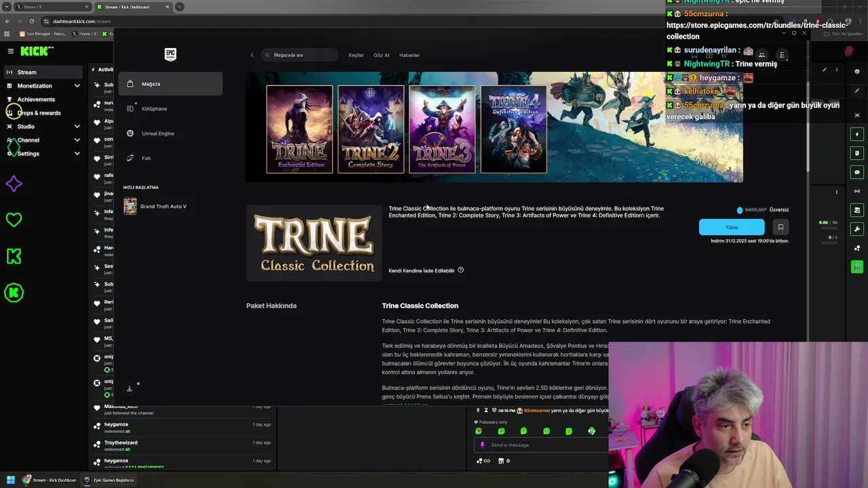Select Mağaza in Epic launcher sidebar
The image size is (868, 488).
tap(170, 84)
